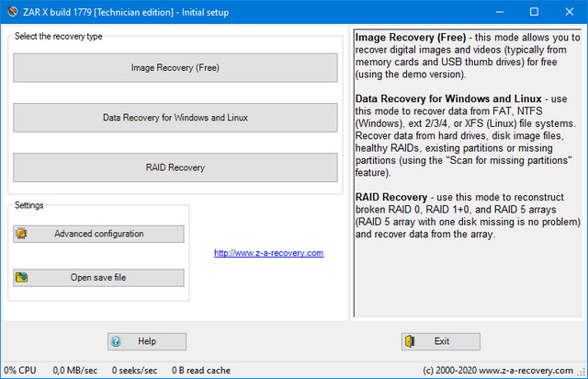The width and height of the screenshot is (588, 379).
Task: Open Advanced configuration settings
Action: pos(98,234)
